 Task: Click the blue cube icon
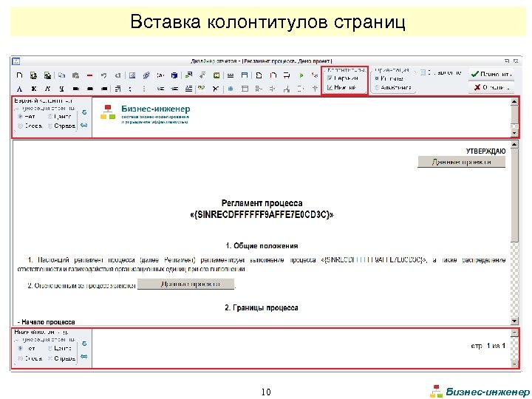174,75
